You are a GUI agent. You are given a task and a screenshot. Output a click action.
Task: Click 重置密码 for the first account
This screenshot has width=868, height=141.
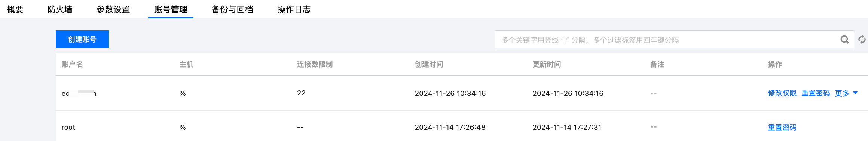(x=816, y=93)
